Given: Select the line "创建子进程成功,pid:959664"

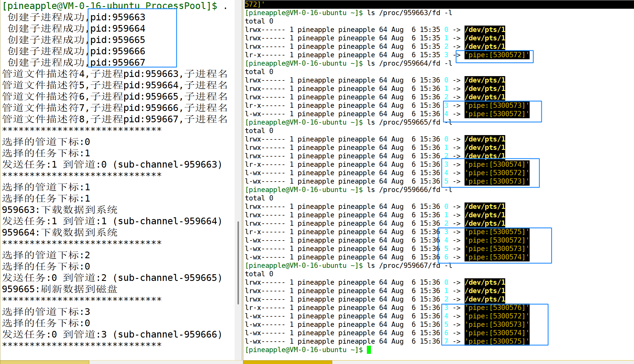Looking at the screenshot, I should 76,28.
